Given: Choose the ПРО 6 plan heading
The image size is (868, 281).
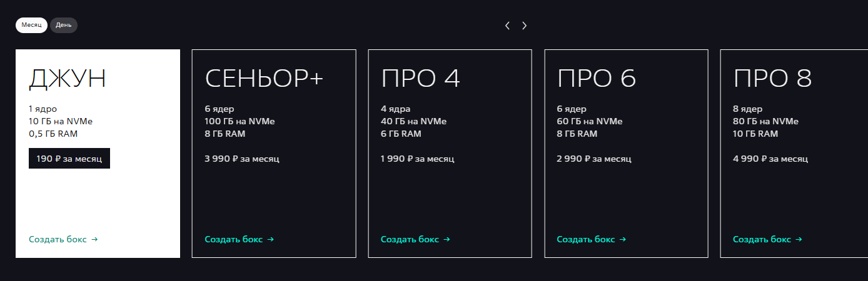Looking at the screenshot, I should [597, 79].
